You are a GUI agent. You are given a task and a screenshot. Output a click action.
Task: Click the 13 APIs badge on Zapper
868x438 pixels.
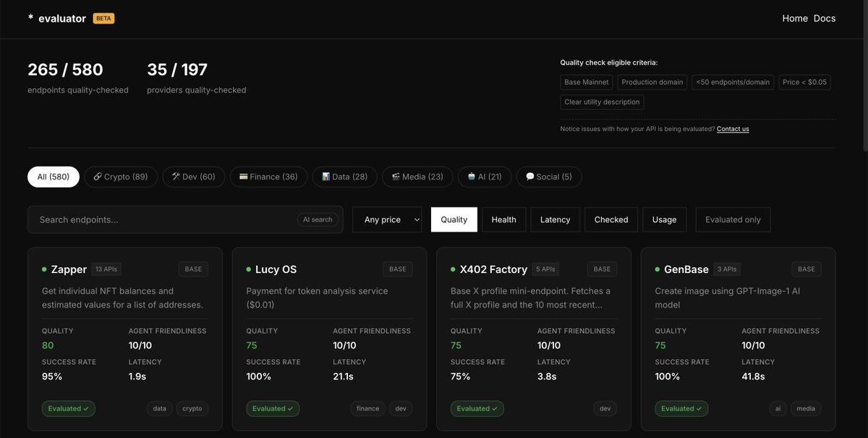click(106, 269)
